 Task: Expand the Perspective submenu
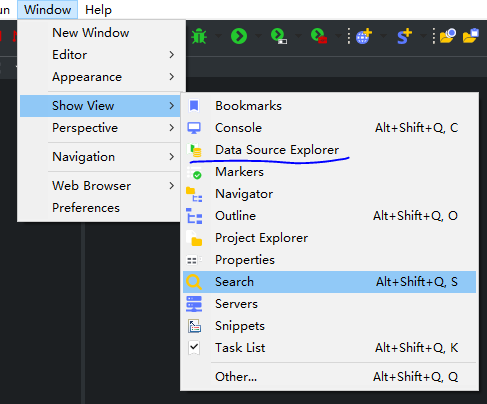point(101,128)
